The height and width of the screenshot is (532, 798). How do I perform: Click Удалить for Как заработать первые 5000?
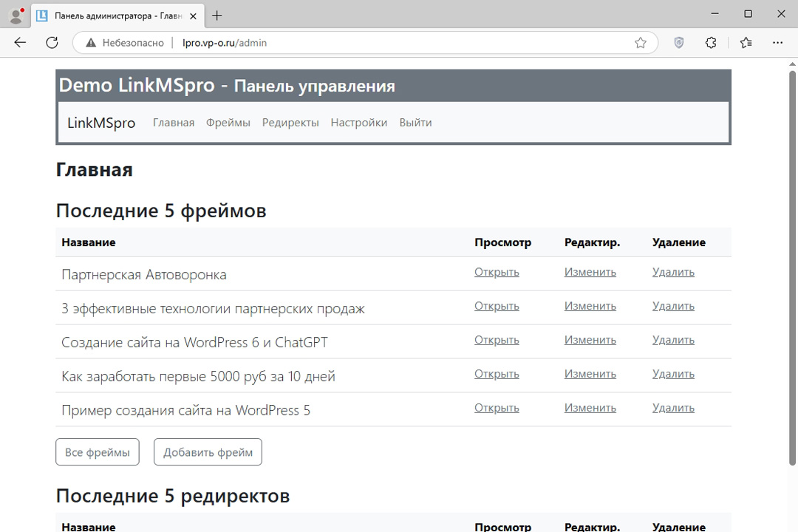[x=673, y=374]
